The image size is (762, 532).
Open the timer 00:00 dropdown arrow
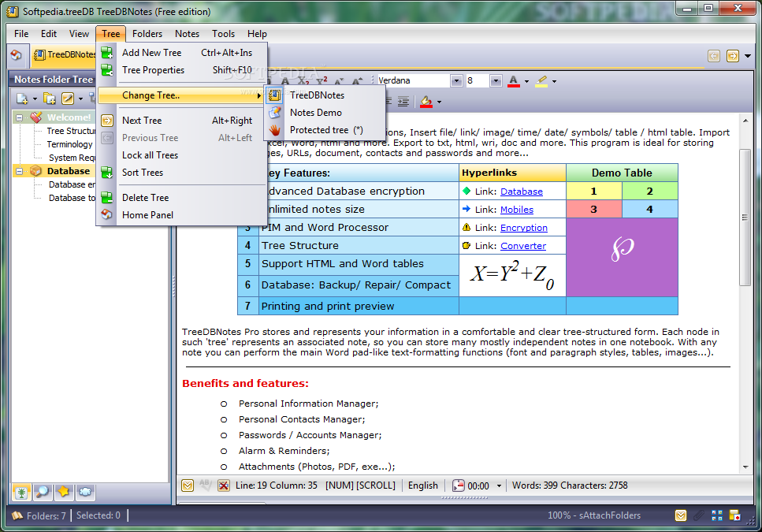pyautogui.click(x=499, y=485)
